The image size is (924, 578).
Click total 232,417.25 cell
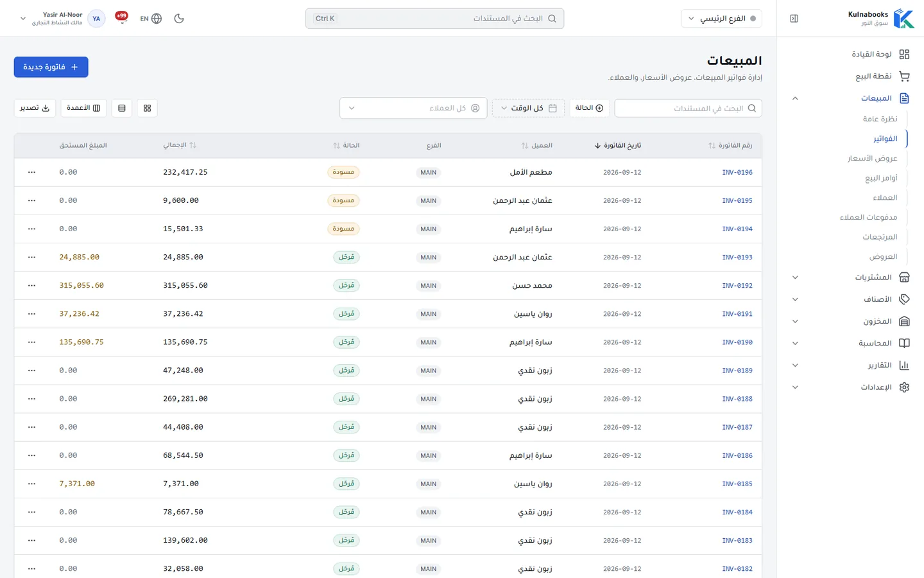tap(185, 172)
